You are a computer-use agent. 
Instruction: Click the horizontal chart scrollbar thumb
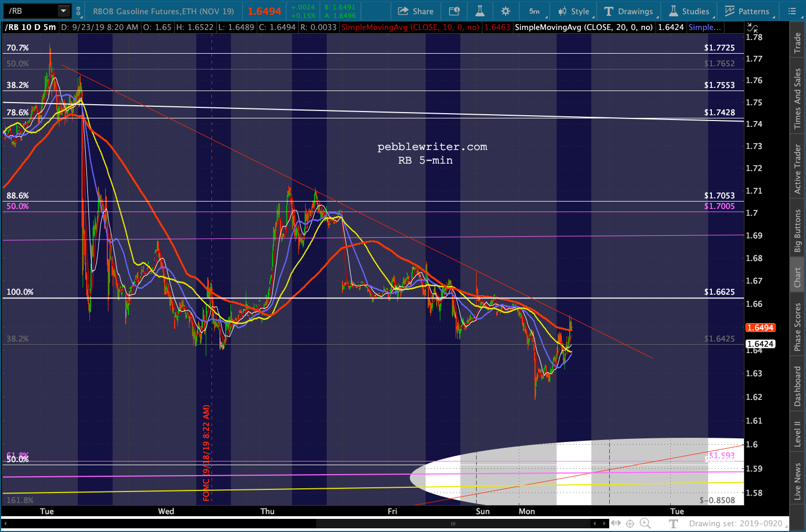coord(452,524)
